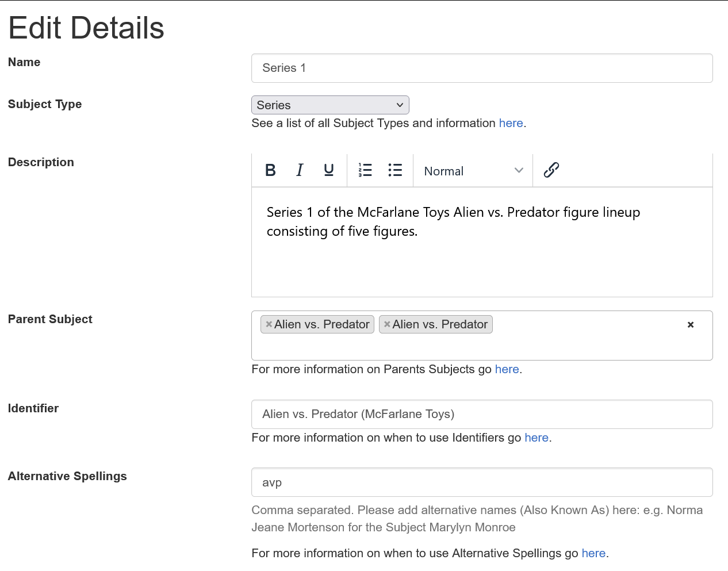
Task: Insert a bulleted list in Description
Action: (x=395, y=170)
